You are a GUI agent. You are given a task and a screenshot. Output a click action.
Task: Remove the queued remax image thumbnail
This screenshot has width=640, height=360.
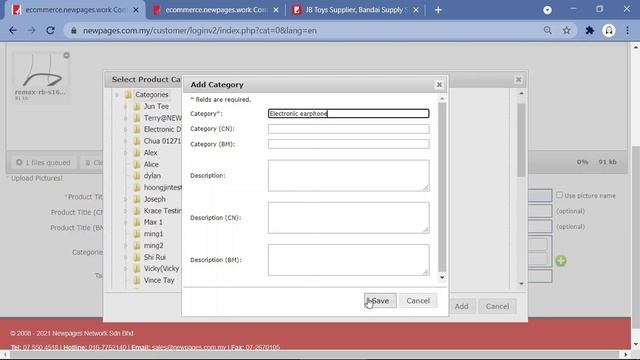[66, 55]
